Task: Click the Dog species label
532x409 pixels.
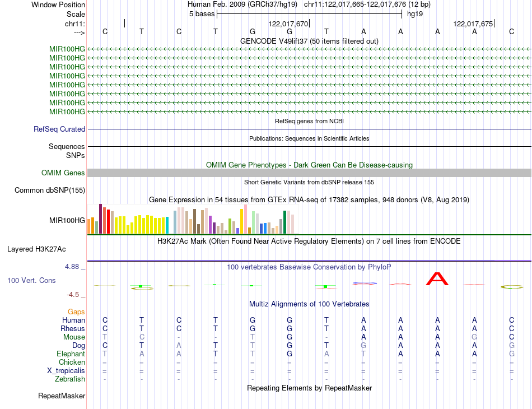Action: [x=79, y=346]
